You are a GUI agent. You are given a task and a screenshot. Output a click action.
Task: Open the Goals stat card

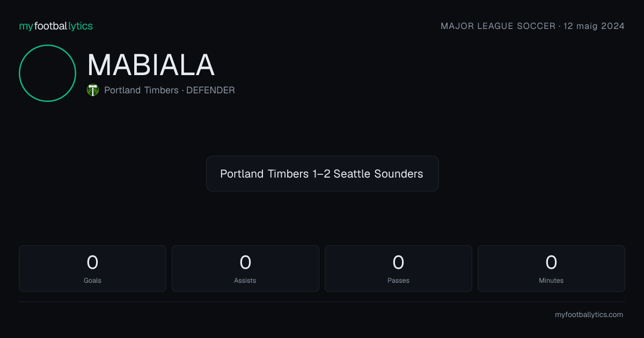[92, 268]
